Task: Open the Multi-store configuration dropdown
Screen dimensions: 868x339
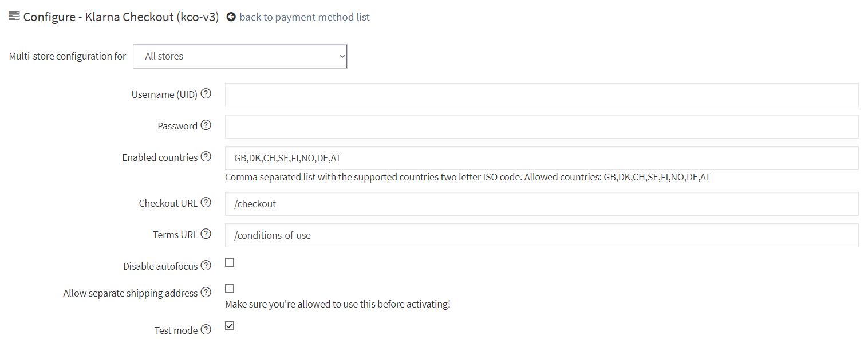Action: point(240,56)
